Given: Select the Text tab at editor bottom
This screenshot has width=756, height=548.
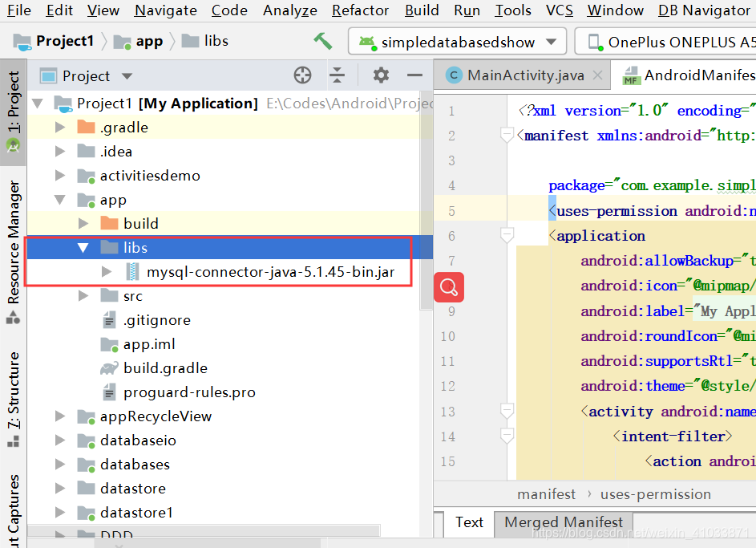Looking at the screenshot, I should tap(469, 522).
